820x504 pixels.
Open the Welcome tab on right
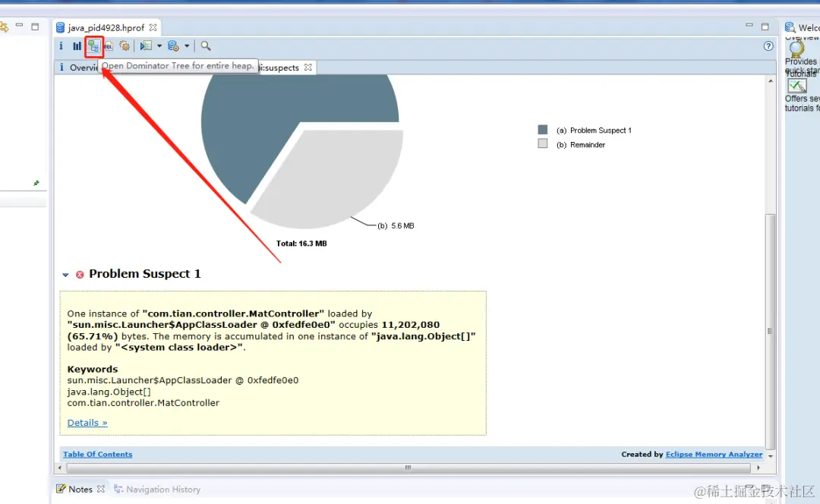[803, 28]
